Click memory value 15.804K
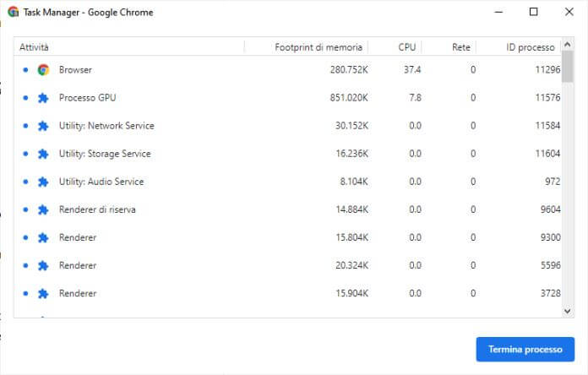 tap(351, 237)
